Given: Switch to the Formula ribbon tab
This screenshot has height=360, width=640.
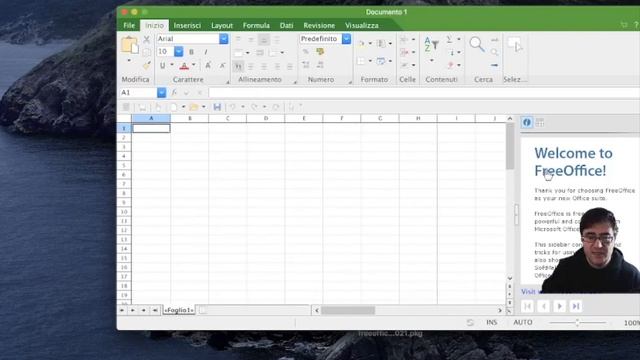Looking at the screenshot, I should pyautogui.click(x=256, y=25).
